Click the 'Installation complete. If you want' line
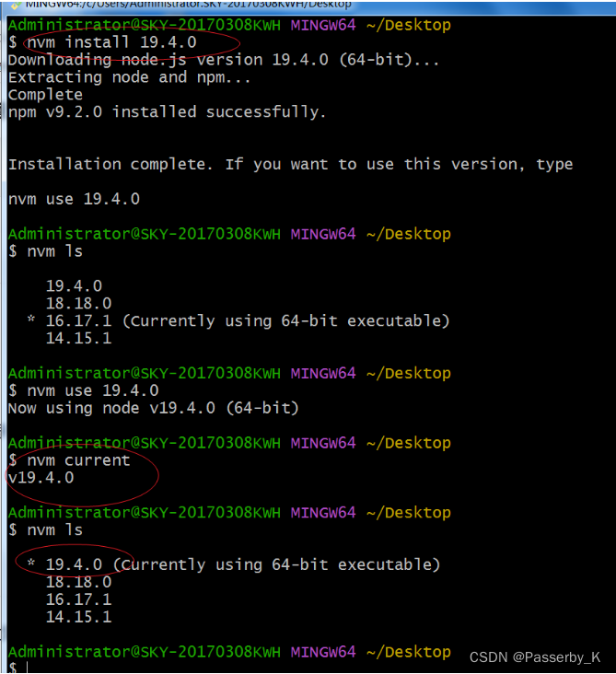Image resolution: width=616 pixels, height=674 pixels. [x=291, y=164]
